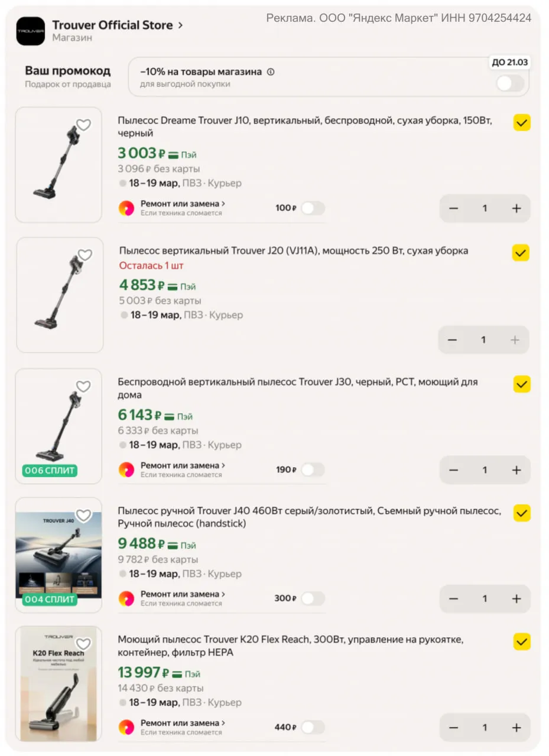Deselect Trouver J40 handheld vacuum checkbox
Screen dimensions: 549x756
(522, 513)
